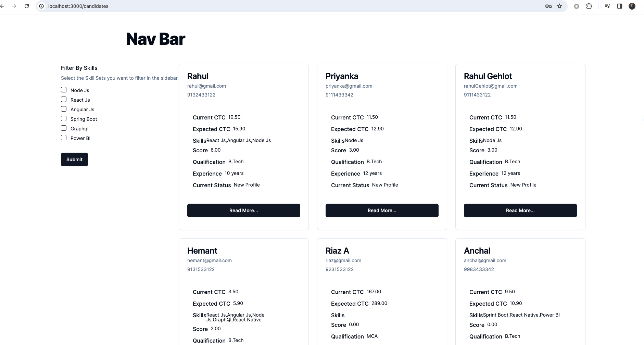Bookmark this page with the star icon
Image resolution: width=644 pixels, height=345 pixels.
click(x=559, y=6)
